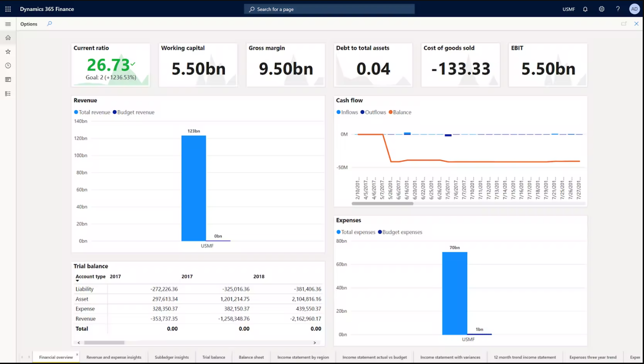Toggle Outflows legend in Cash flow
The image size is (644, 364).
point(373,112)
